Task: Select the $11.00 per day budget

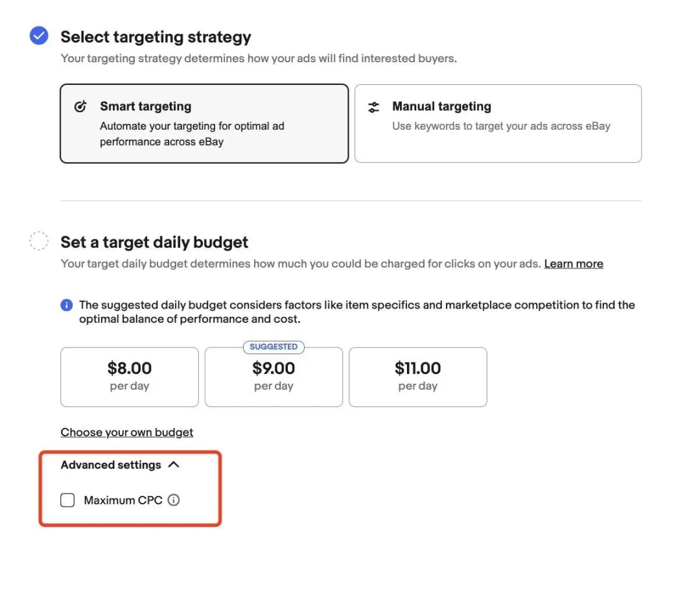Action: pos(417,377)
